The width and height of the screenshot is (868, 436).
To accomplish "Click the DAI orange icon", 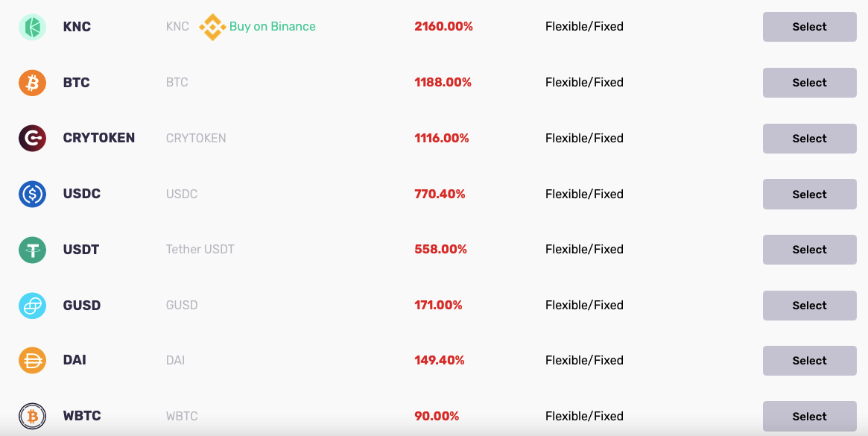I will click(x=32, y=360).
